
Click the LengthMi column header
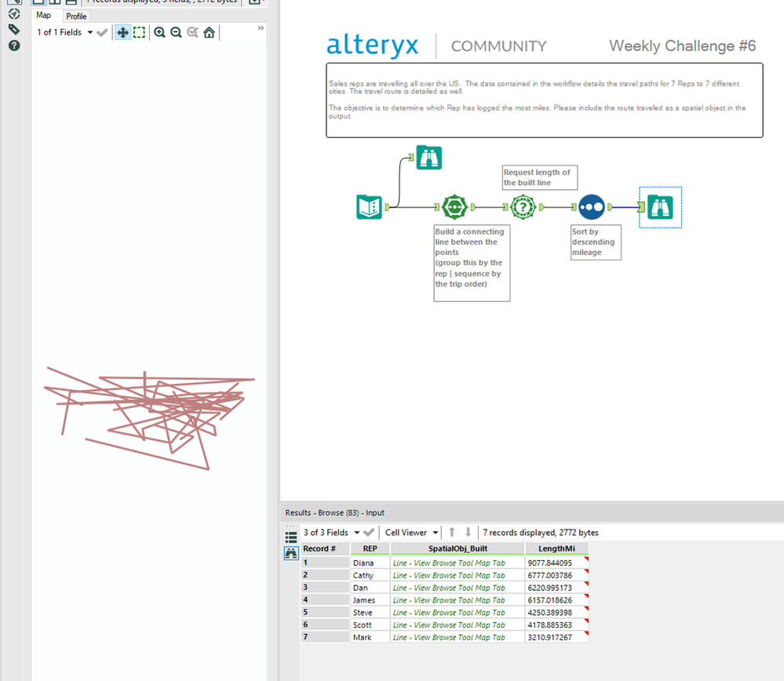click(556, 548)
